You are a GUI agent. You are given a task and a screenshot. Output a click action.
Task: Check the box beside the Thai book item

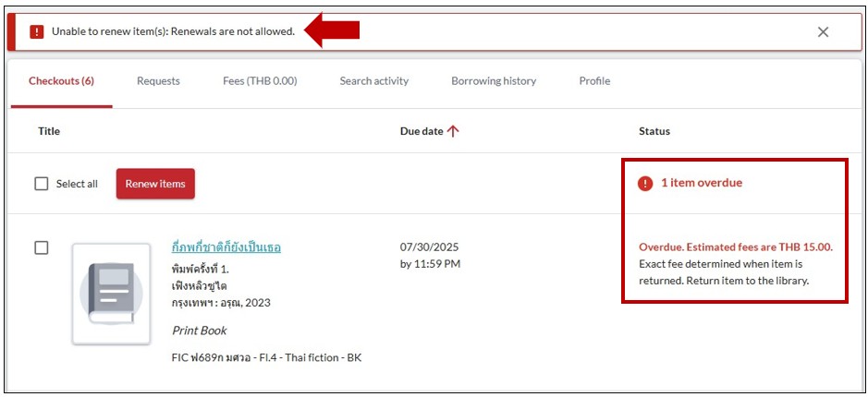(42, 247)
